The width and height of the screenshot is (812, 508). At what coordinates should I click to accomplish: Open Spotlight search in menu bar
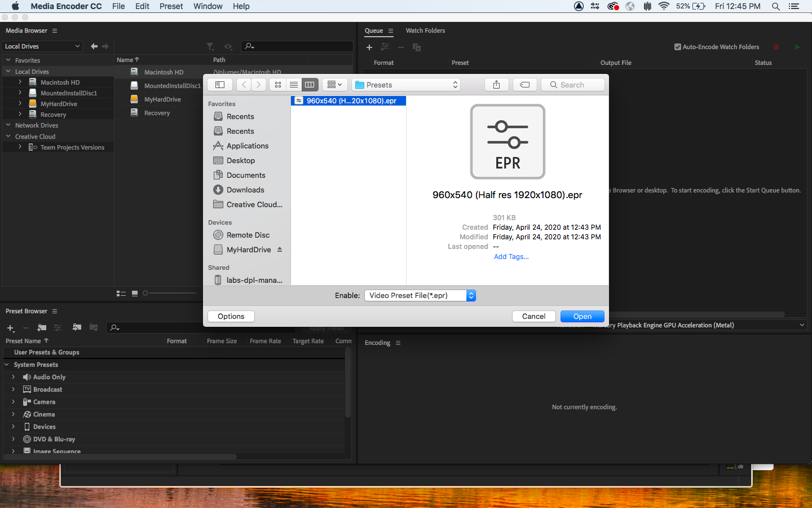776,6
